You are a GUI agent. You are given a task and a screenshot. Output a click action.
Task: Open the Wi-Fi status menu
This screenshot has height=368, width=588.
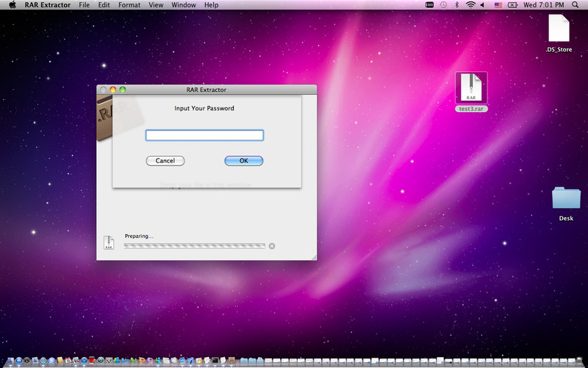(470, 5)
